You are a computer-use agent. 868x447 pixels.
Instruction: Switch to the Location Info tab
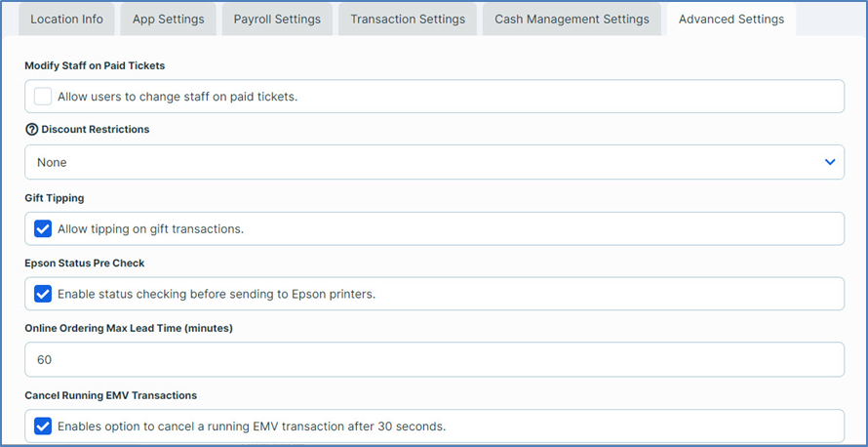(x=67, y=20)
